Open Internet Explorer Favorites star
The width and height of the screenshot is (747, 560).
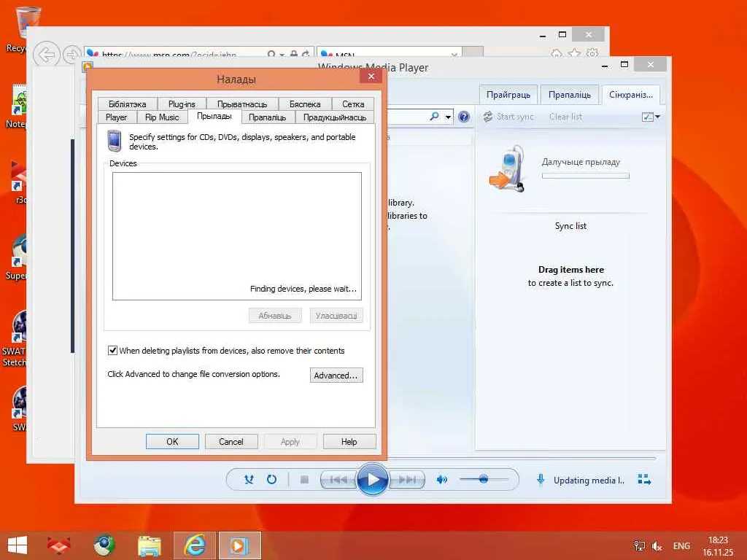pyautogui.click(x=575, y=53)
